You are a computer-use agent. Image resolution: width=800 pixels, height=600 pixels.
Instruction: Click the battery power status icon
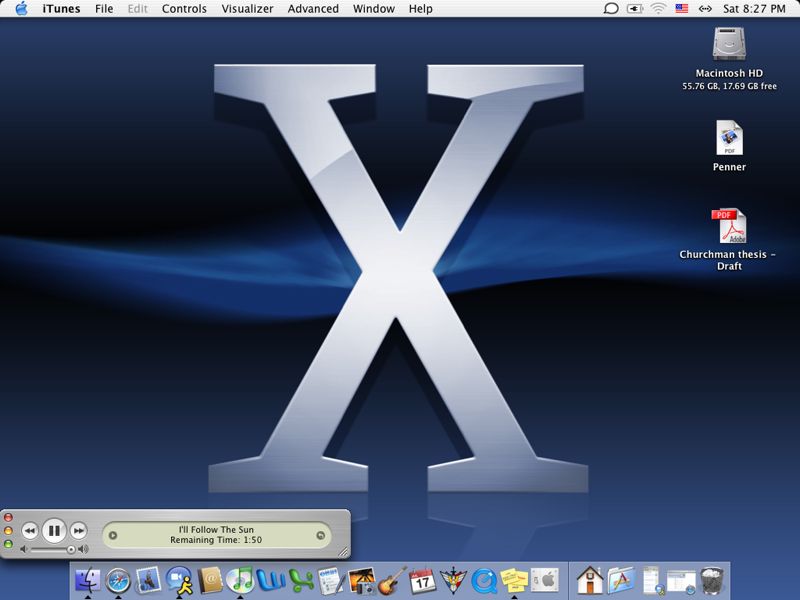[634, 9]
